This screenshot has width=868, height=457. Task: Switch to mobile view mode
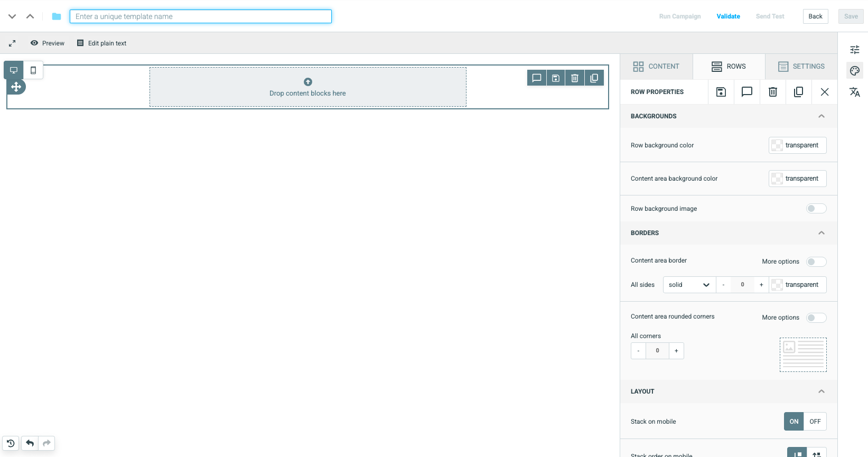click(x=33, y=70)
